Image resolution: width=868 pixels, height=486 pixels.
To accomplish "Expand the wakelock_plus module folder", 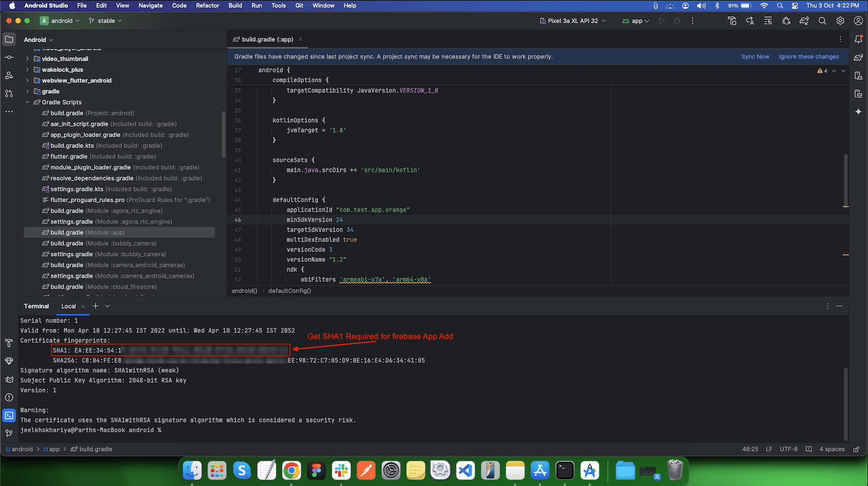I will point(27,70).
